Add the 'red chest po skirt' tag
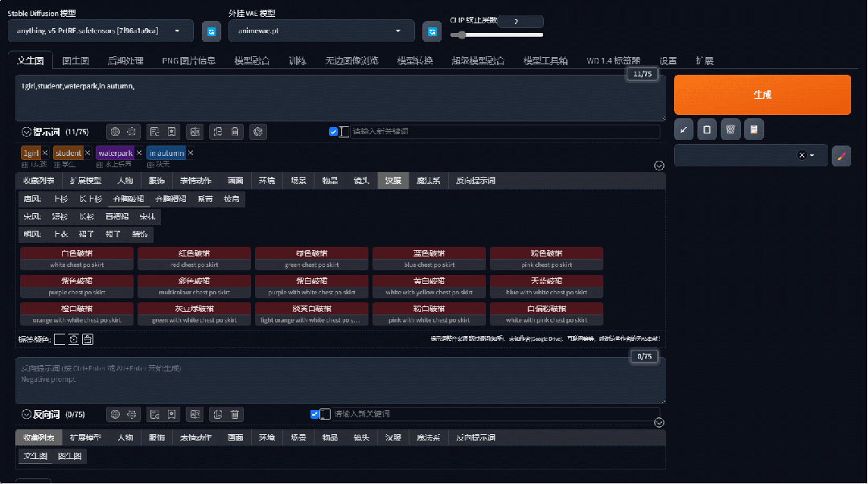 [x=195, y=258]
